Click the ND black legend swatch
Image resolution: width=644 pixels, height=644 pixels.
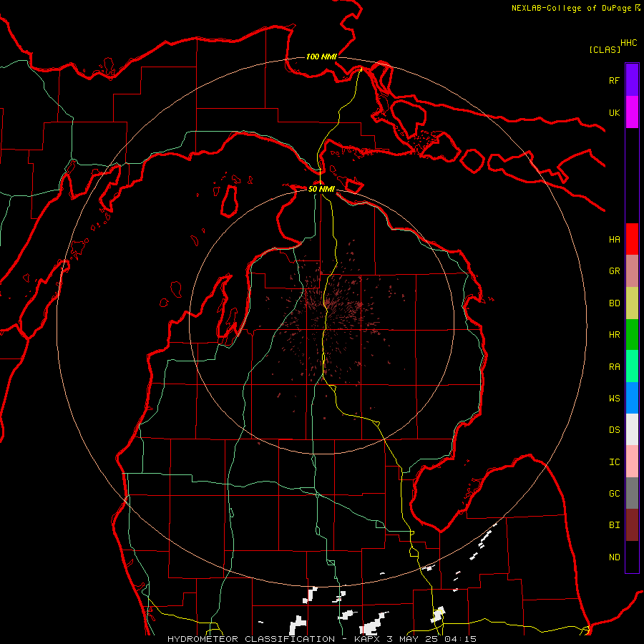coord(632,557)
